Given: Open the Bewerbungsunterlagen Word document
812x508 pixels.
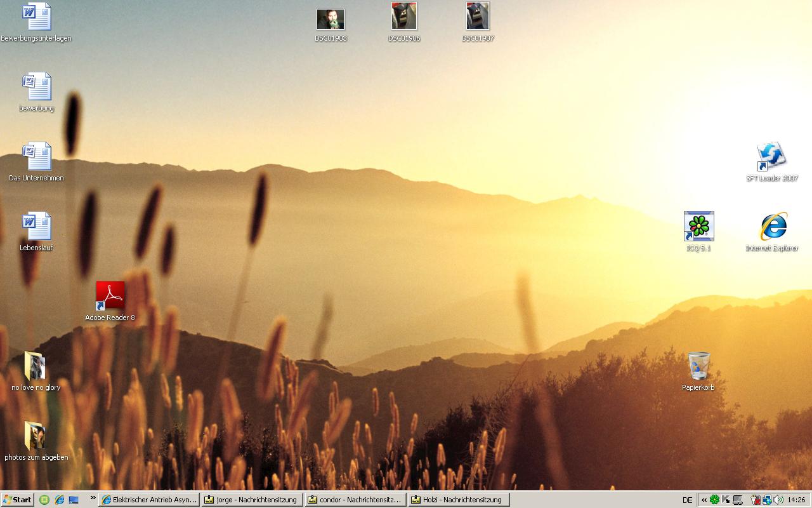Looking at the screenshot, I should pyautogui.click(x=36, y=18).
